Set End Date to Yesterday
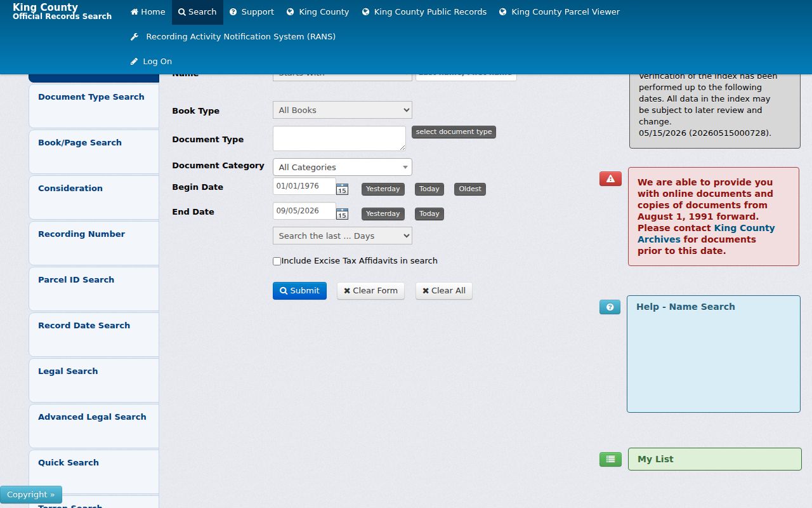 [x=383, y=214]
